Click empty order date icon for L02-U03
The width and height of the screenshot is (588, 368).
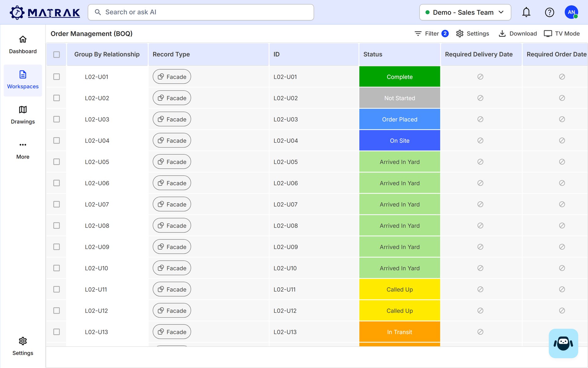pyautogui.click(x=562, y=119)
